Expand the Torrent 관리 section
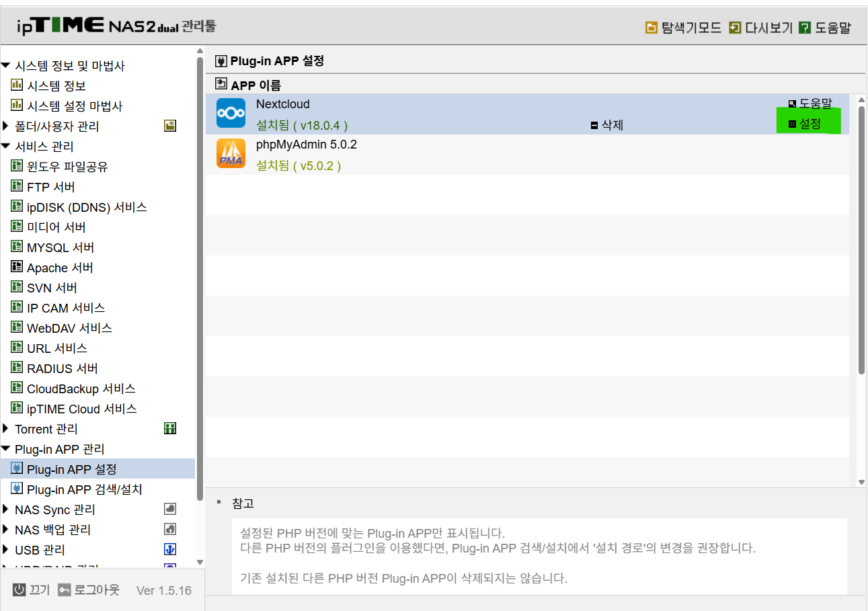The height and width of the screenshot is (611, 868). (x=6, y=428)
